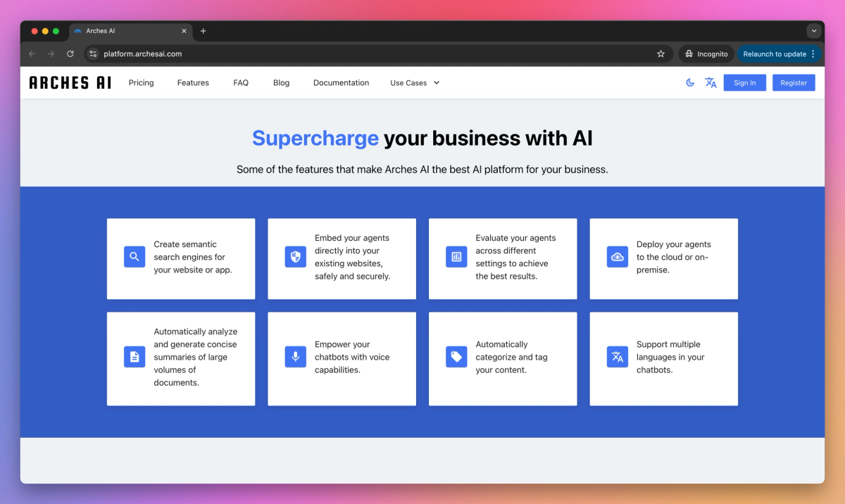Open the Blog page

pyautogui.click(x=281, y=82)
